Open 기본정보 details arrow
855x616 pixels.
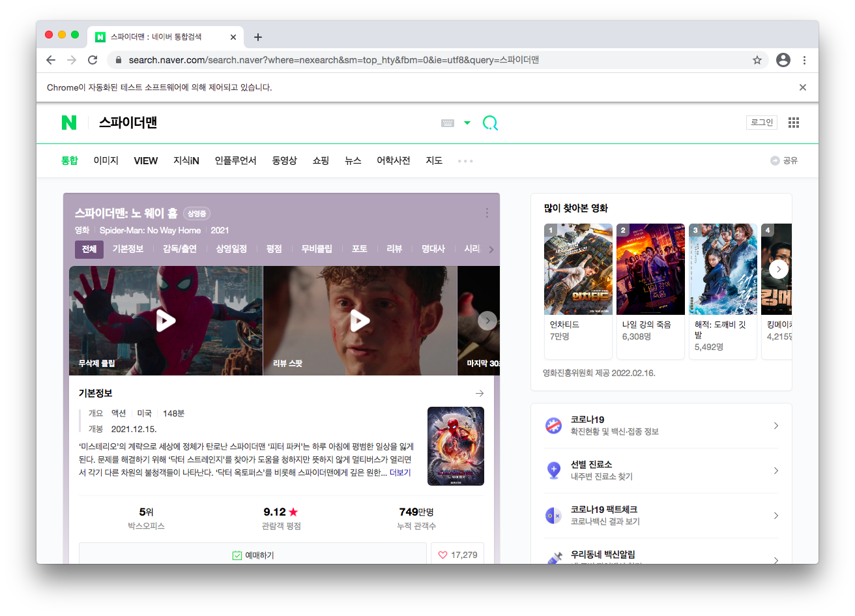click(x=480, y=393)
